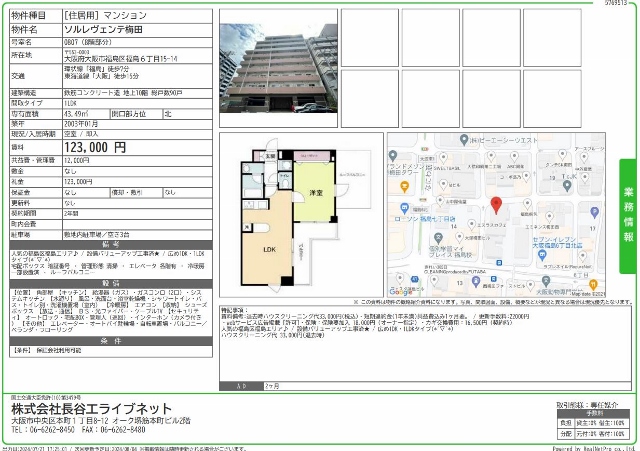
Task: Click the 条件 section header
Action: click(x=111, y=341)
